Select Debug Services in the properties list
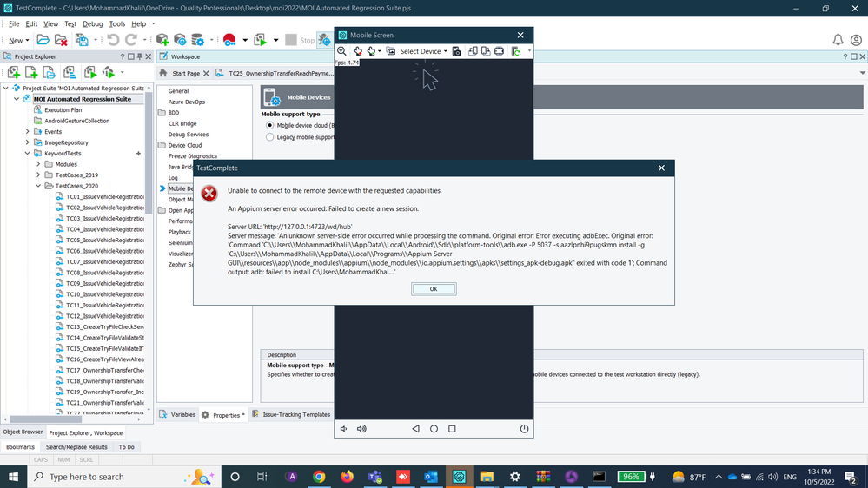The height and width of the screenshot is (488, 868). (x=189, y=135)
